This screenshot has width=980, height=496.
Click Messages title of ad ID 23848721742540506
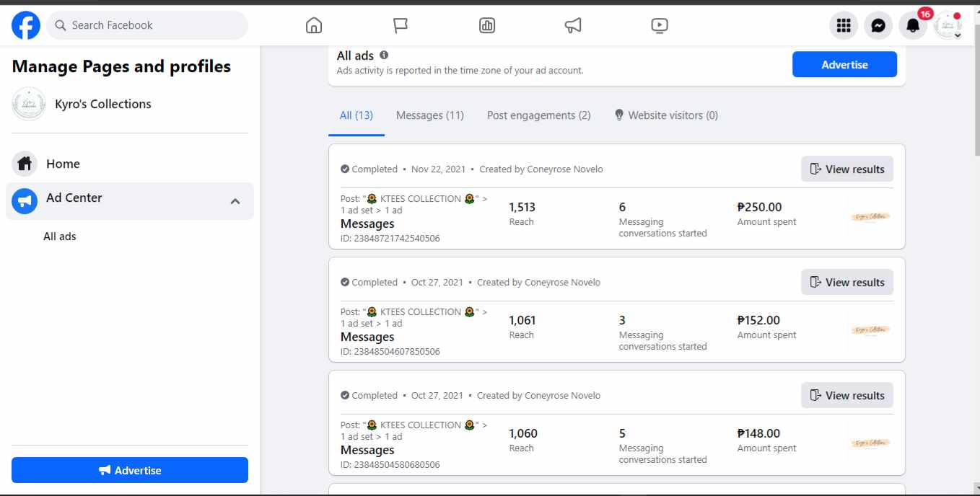367,223
